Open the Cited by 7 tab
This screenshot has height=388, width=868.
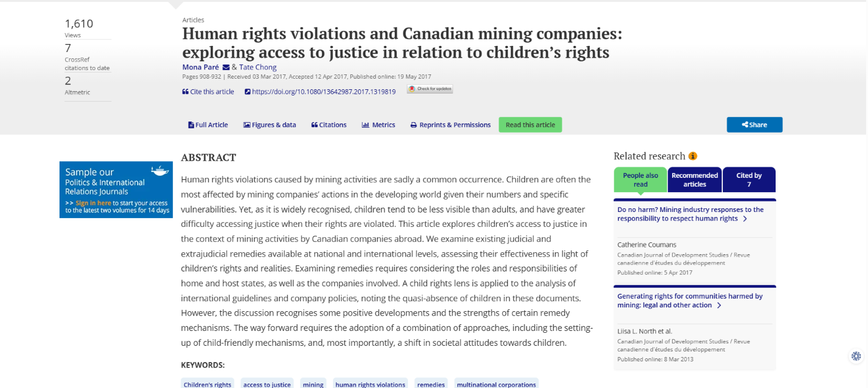749,179
